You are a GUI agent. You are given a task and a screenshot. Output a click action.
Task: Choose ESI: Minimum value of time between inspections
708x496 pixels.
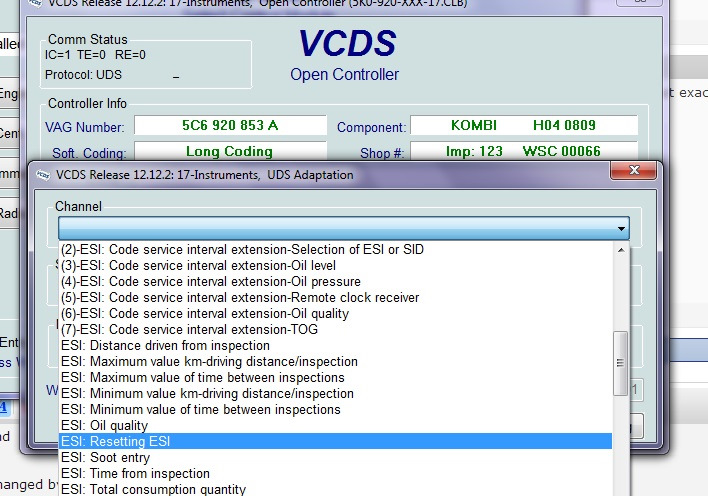point(335,410)
